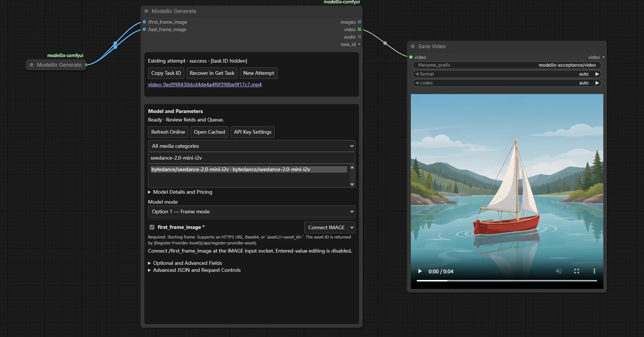Collapse the Save Video node via its dot

(x=413, y=46)
